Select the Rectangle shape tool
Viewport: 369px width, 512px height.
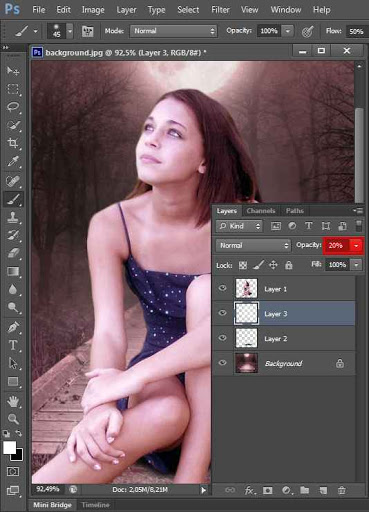point(13,381)
